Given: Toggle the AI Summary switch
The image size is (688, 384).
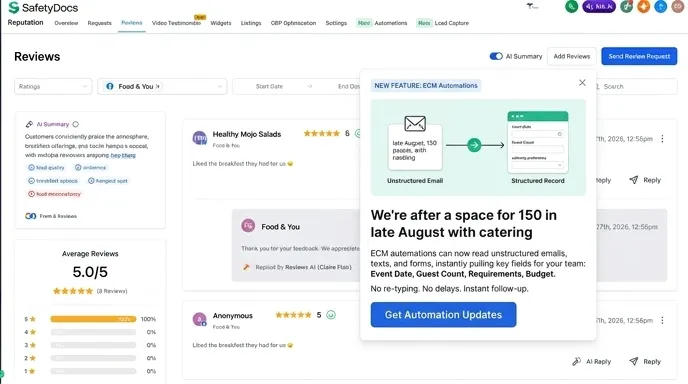Looking at the screenshot, I should 496,56.
